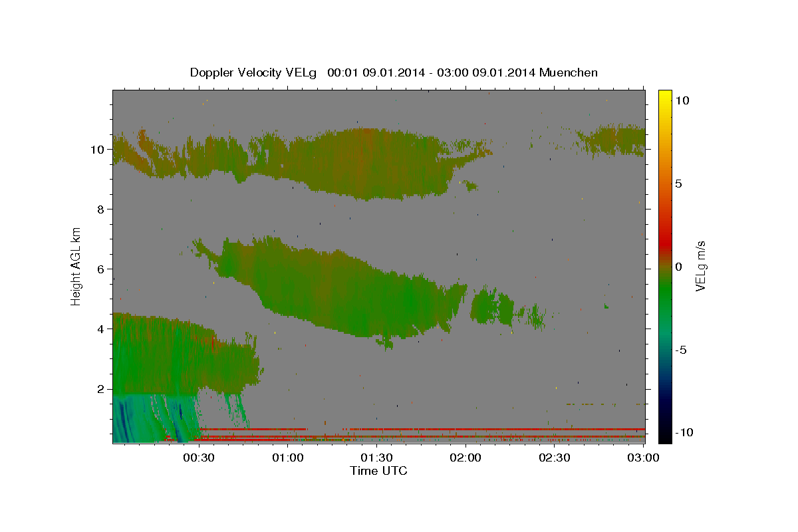Image resolution: width=798 pixels, height=532 pixels.
Task: Click the VELg m/s colorbar label
Action: (700, 266)
